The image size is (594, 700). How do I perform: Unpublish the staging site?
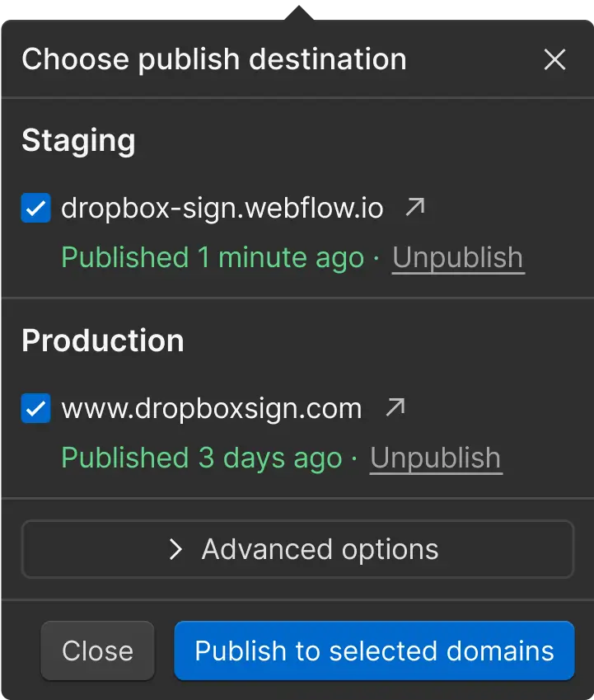[x=458, y=258]
